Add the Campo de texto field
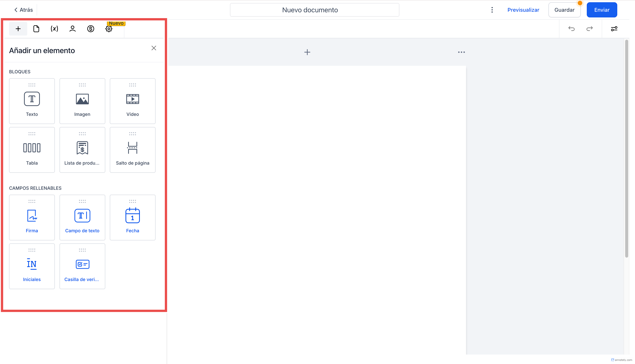Screen dimensions: 635x364 pos(82,218)
